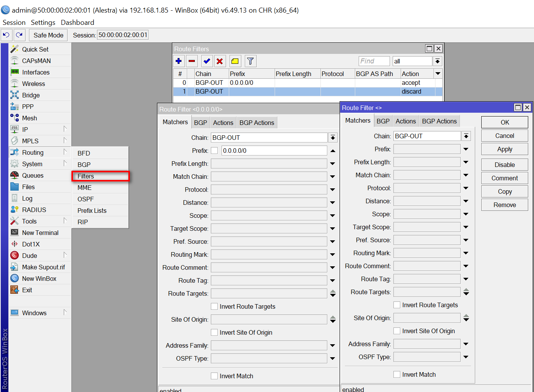Click the blue checkmark enable icon
Image resolution: width=534 pixels, height=392 pixels.
207,61
